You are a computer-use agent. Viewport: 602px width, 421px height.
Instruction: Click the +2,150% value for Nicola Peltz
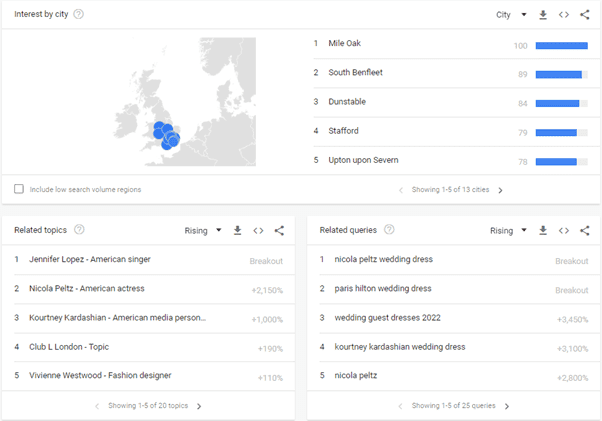coord(267,291)
